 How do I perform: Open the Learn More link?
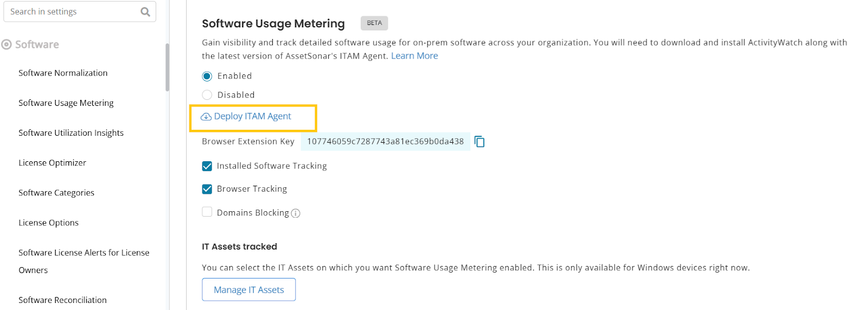pyautogui.click(x=414, y=56)
